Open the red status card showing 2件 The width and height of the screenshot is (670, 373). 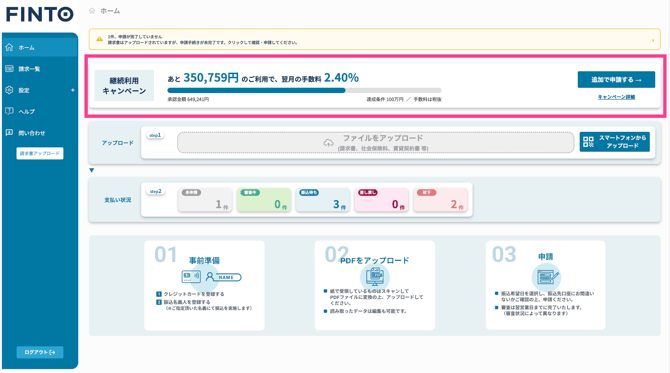click(441, 200)
